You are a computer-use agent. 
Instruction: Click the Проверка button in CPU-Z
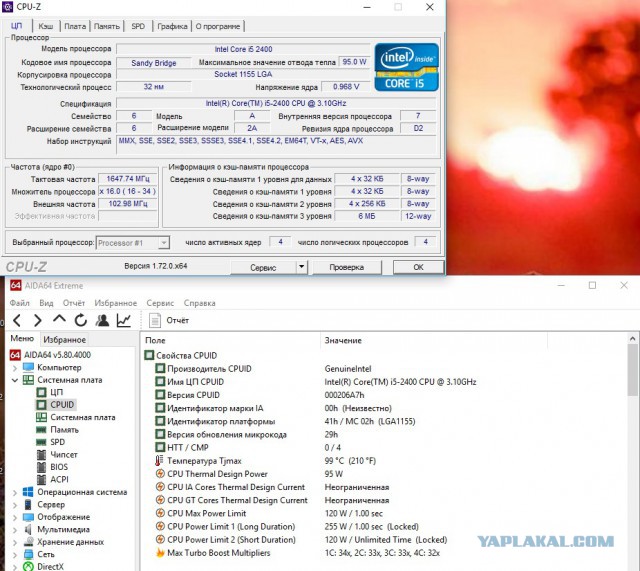(347, 267)
